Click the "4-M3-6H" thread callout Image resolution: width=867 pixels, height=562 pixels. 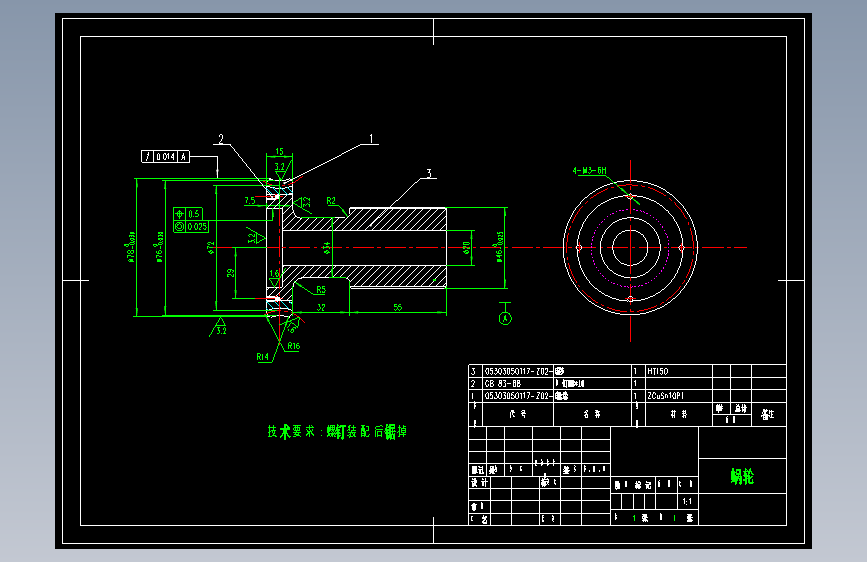tap(589, 170)
